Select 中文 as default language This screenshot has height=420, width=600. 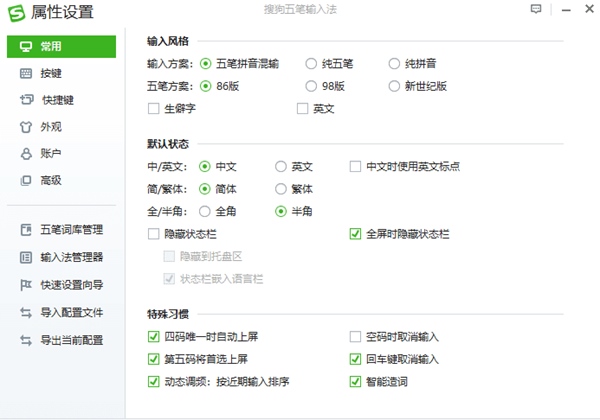click(x=205, y=166)
